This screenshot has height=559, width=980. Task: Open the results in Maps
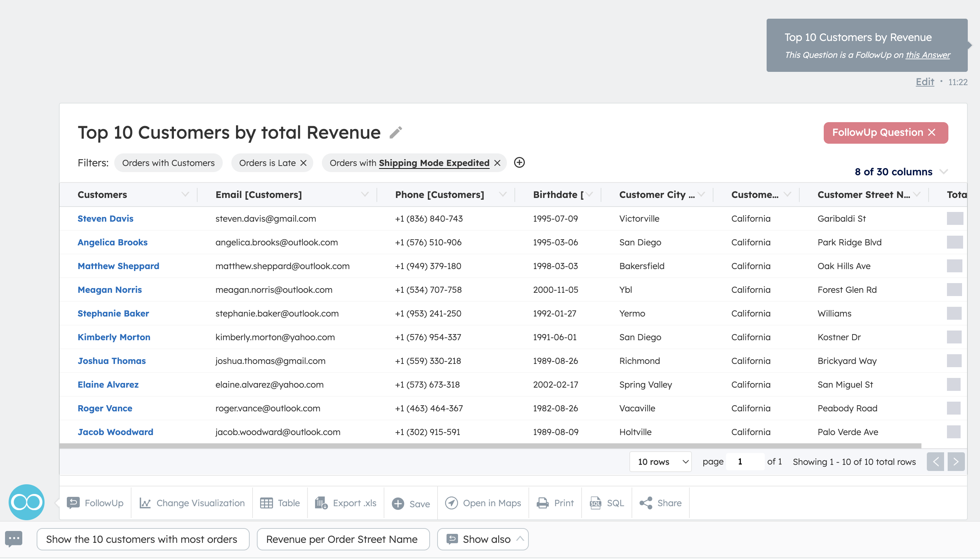coord(483,503)
